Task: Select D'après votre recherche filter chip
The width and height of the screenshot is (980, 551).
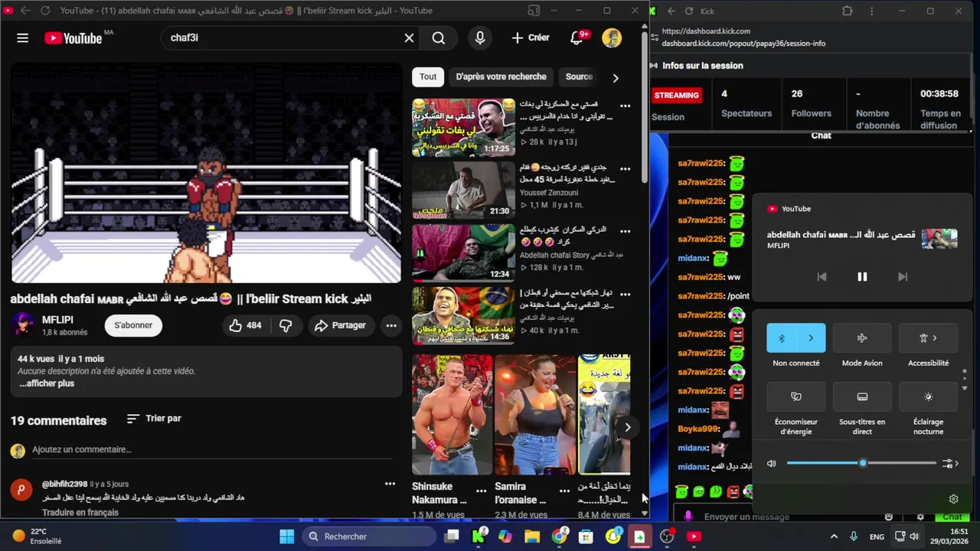Action: click(501, 77)
